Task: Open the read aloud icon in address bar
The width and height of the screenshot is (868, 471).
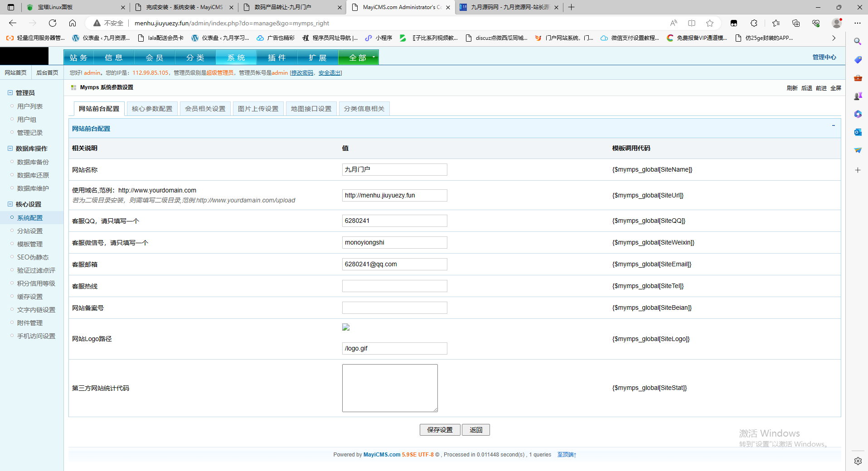Action: [x=674, y=23]
